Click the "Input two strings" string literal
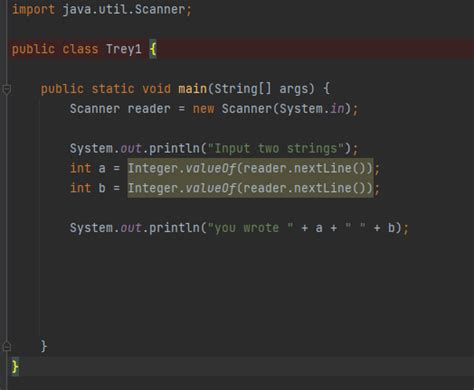Viewport: 474px width, 390px height. pyautogui.click(x=276, y=148)
